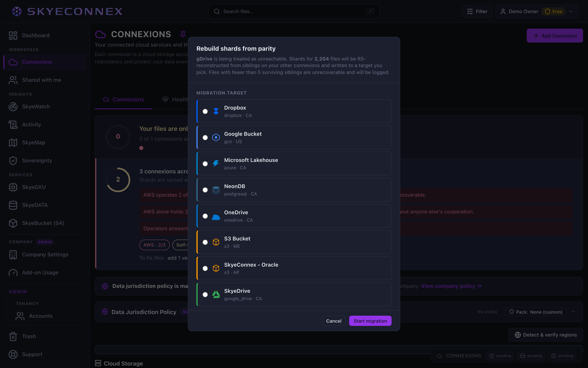Switch to the Connexions tab

click(124, 99)
